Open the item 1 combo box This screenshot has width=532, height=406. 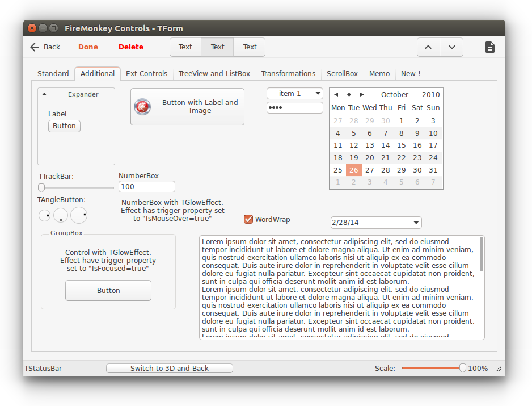(294, 94)
